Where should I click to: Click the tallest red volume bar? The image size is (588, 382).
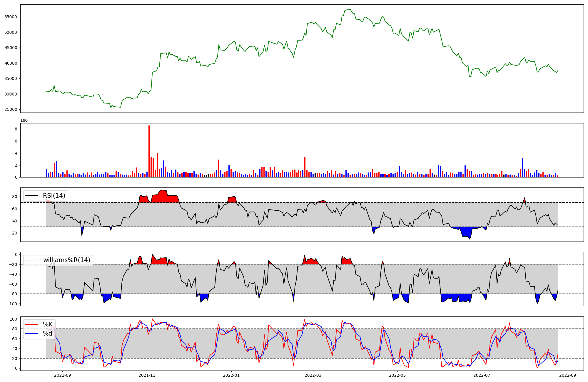click(x=149, y=151)
